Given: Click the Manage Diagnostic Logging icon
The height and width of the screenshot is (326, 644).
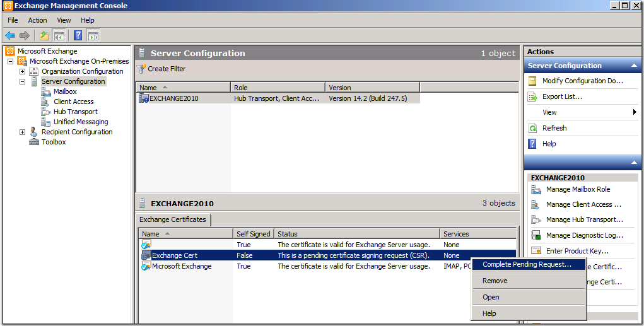Looking at the screenshot, I should point(536,235).
